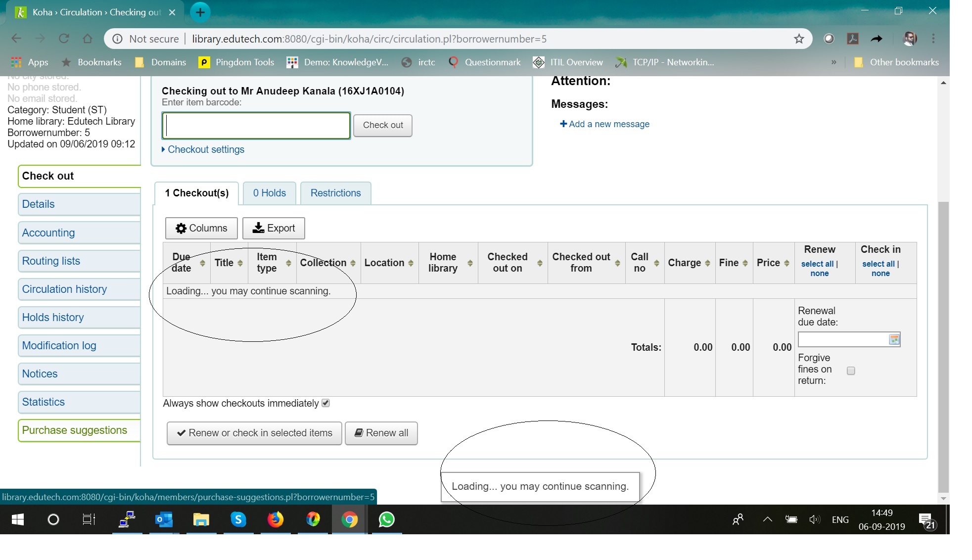Open new browser tab with plus icon
Screen dimensions: 972x560
coord(200,12)
